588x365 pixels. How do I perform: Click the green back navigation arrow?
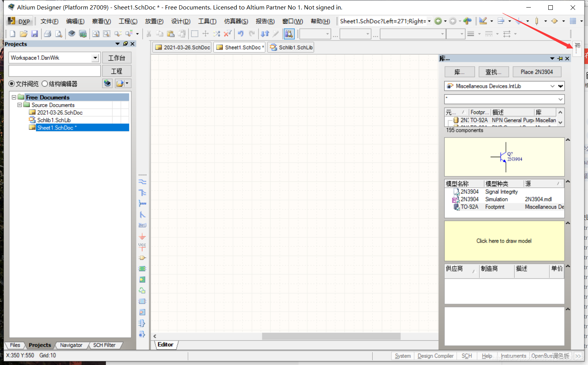pyautogui.click(x=438, y=21)
